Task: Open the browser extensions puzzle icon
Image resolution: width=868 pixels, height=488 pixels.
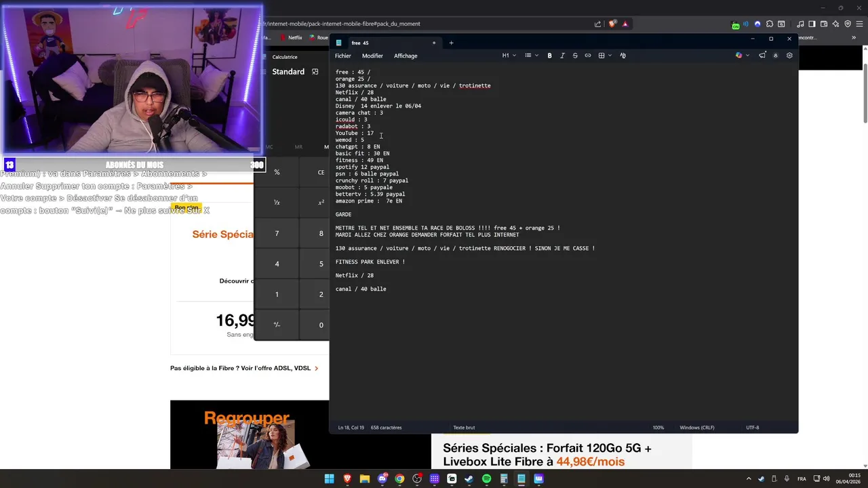Action: (x=769, y=24)
